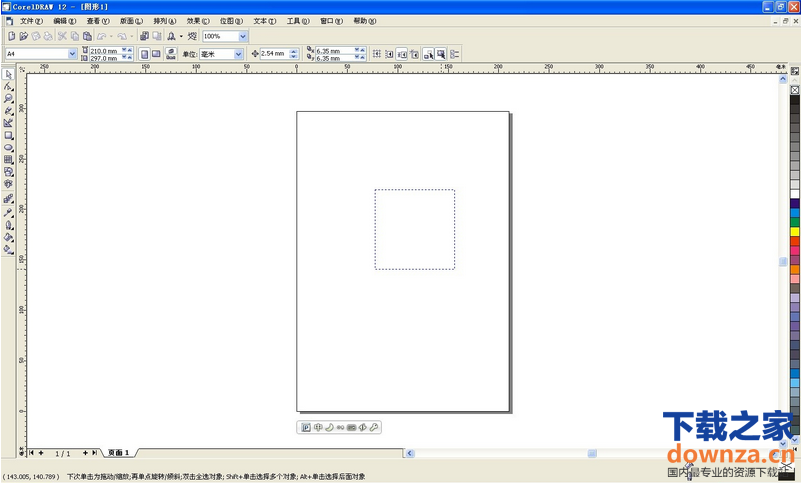
Task: Toggle set default or current page only
Action: [171, 54]
